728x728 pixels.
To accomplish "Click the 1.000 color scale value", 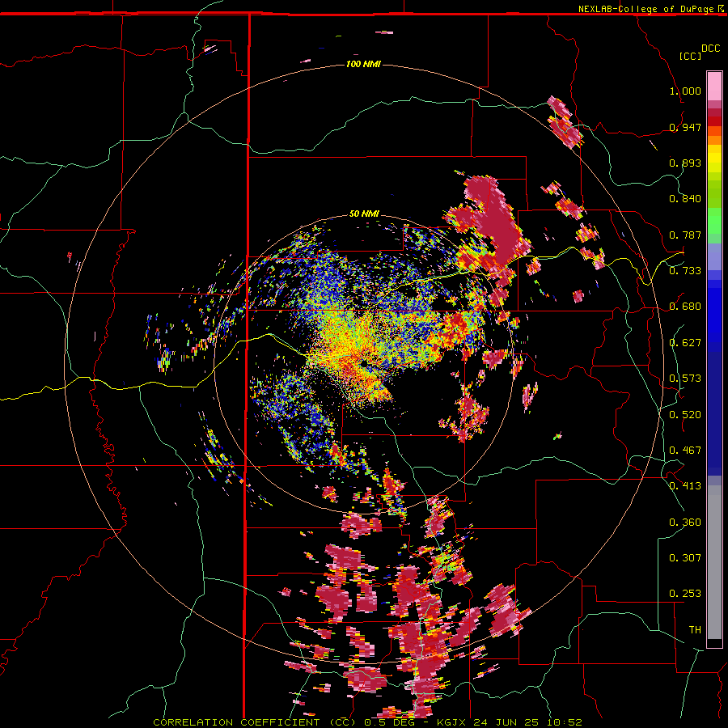I will 685,91.
